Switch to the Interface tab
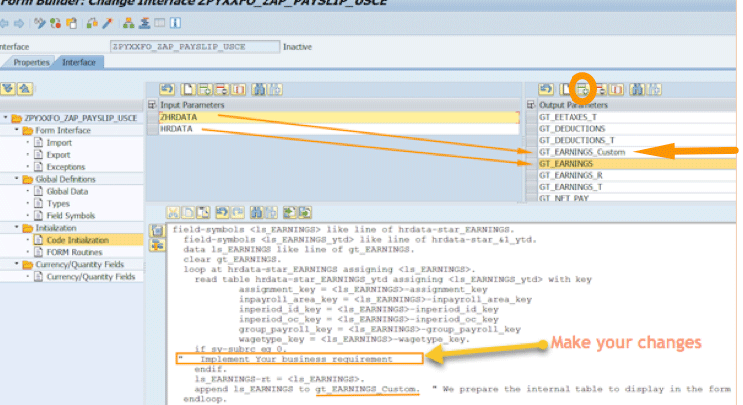 coord(79,63)
